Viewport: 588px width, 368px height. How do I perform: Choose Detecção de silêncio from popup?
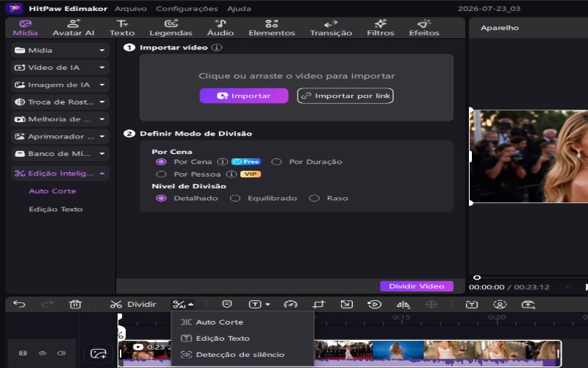[243, 355]
